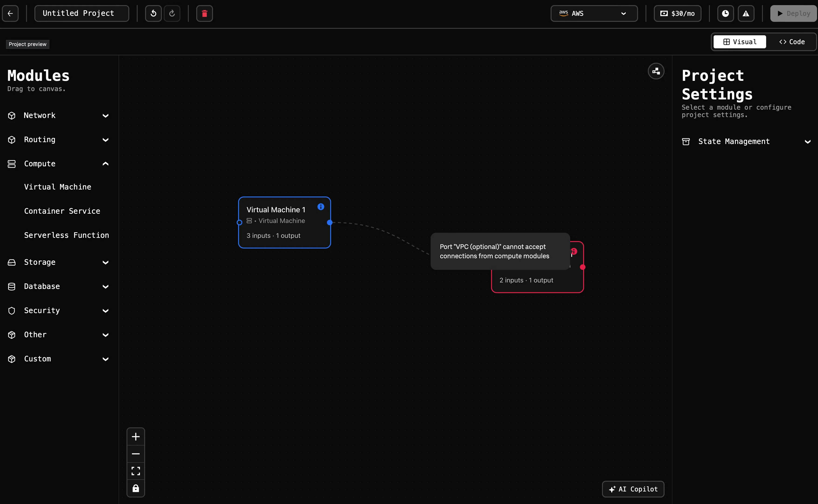Select the Container Service module
Image resolution: width=818 pixels, height=504 pixels.
coord(62,211)
